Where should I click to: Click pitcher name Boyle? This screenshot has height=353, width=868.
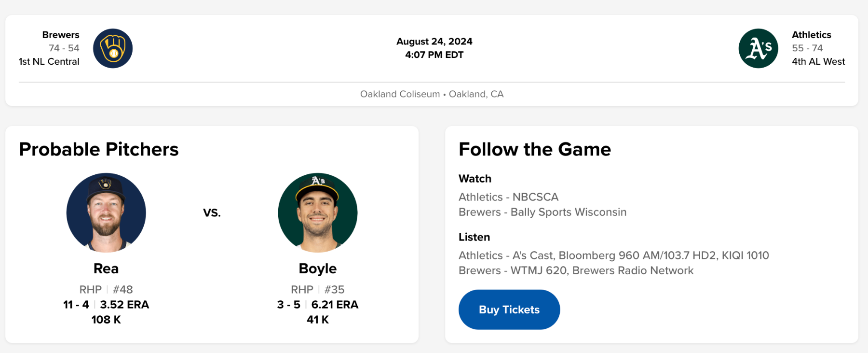pyautogui.click(x=318, y=268)
